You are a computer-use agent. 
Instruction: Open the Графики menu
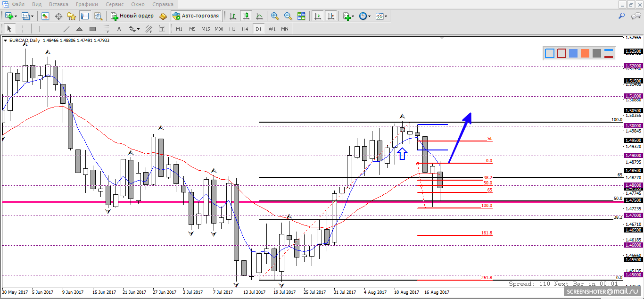pyautogui.click(x=87, y=4)
